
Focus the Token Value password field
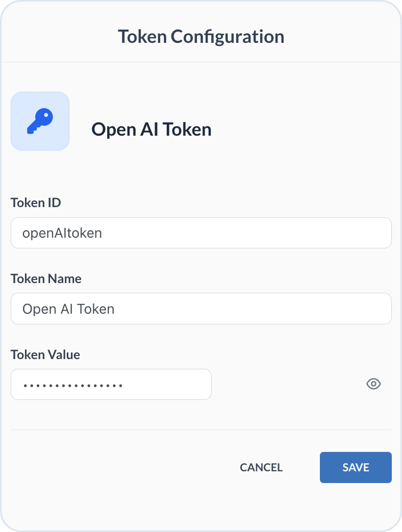(x=111, y=384)
